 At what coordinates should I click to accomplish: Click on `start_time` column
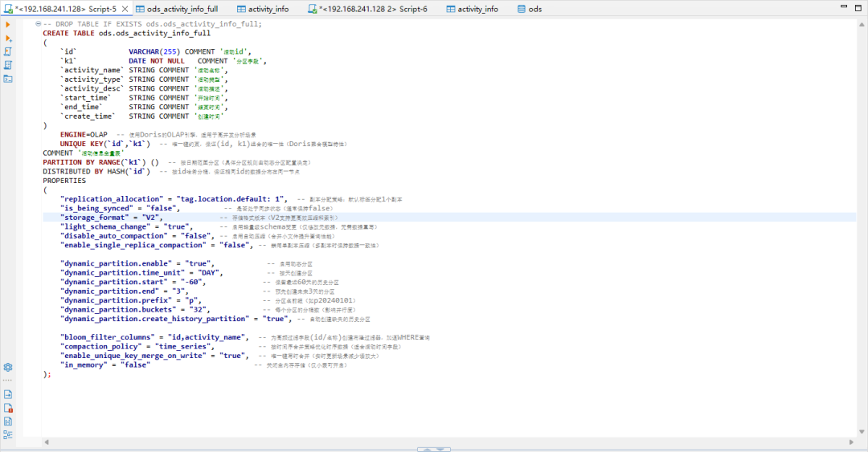tap(86, 98)
